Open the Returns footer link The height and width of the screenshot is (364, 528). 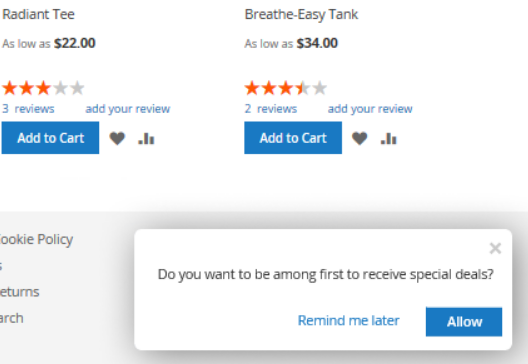(20, 292)
